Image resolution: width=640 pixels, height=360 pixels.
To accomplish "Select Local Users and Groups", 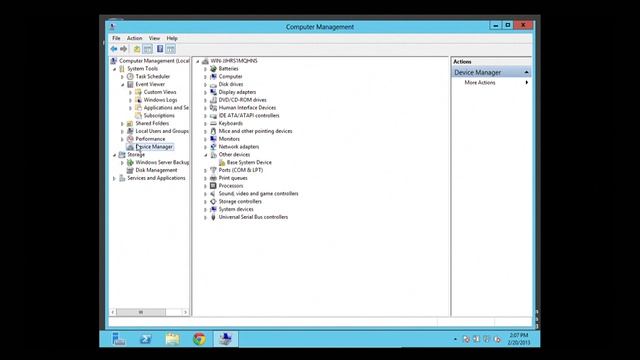I will point(162,131).
